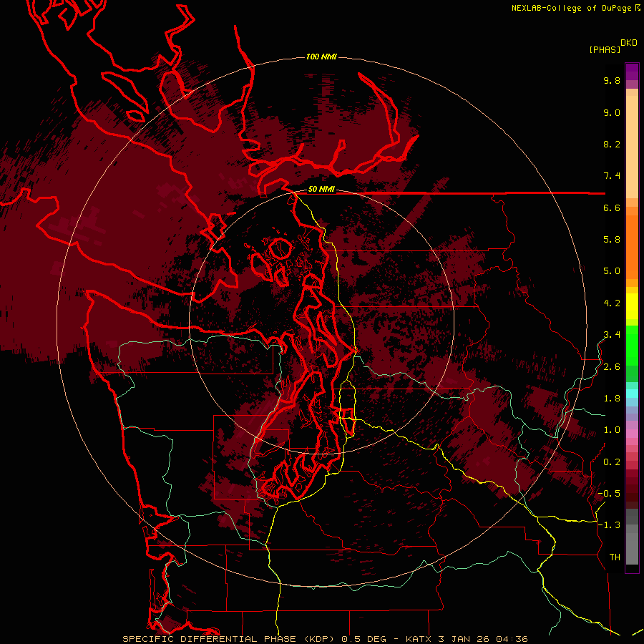The height and width of the screenshot is (644, 644).
Task: Select the 2.6 legend value
Action: pos(612,367)
